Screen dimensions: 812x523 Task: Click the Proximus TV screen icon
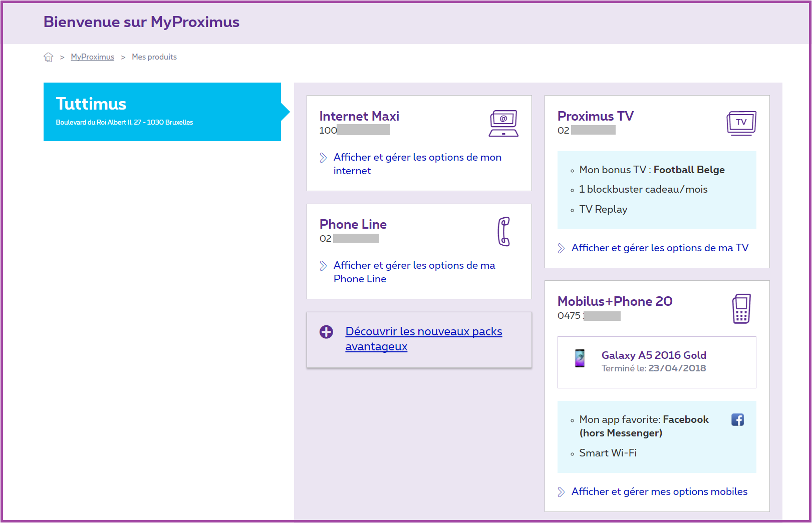point(741,123)
